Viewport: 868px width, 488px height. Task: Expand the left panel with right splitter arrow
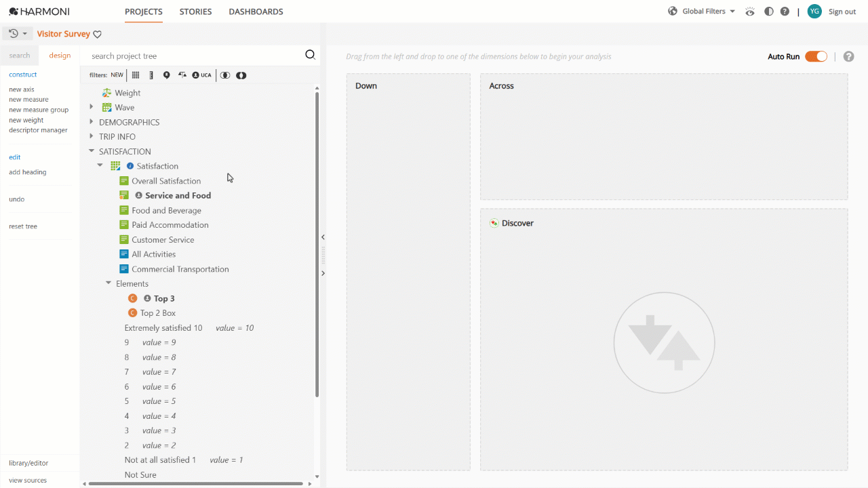coord(323,273)
